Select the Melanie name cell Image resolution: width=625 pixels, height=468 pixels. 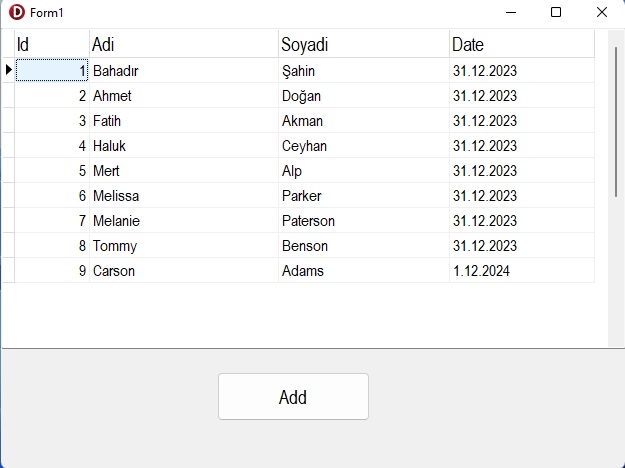click(184, 220)
